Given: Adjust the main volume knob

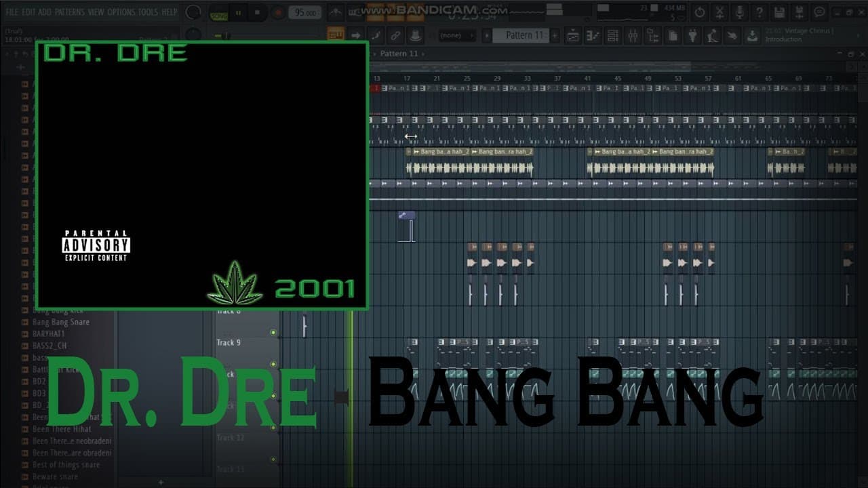Looking at the screenshot, I should [193, 12].
